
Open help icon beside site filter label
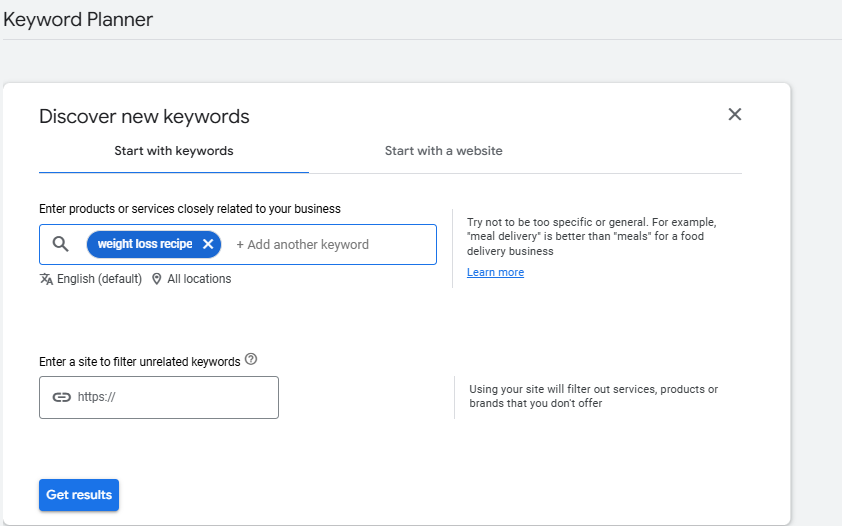[x=251, y=359]
